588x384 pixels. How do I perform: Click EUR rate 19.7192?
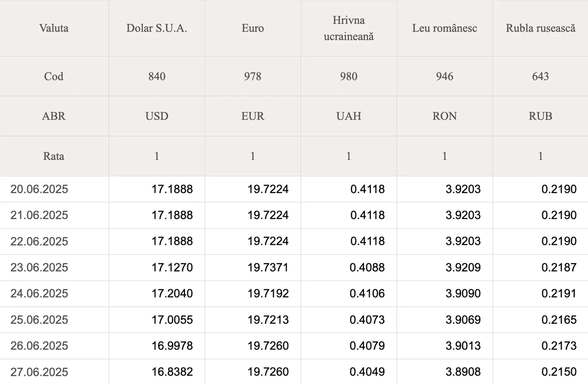click(268, 294)
